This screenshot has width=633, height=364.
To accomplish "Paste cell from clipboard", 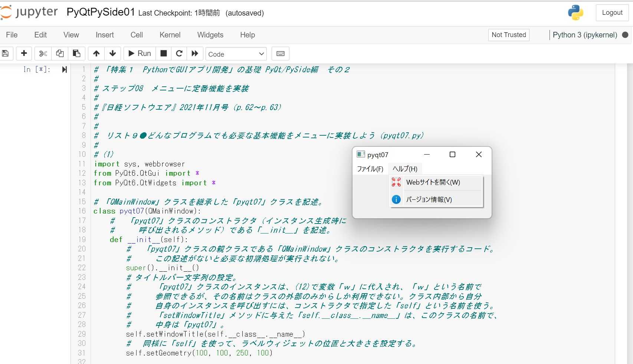I will click(x=76, y=53).
